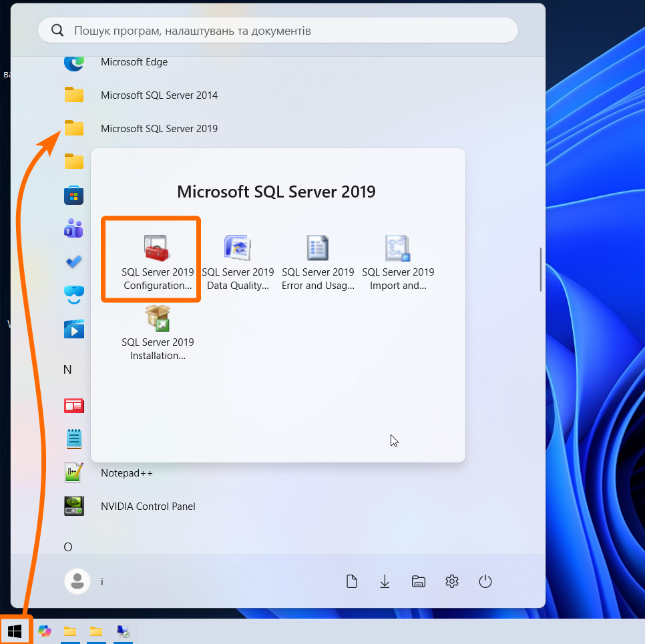Open the Microsoft To Do checkmark icon
The height and width of the screenshot is (644, 645).
coord(73,262)
